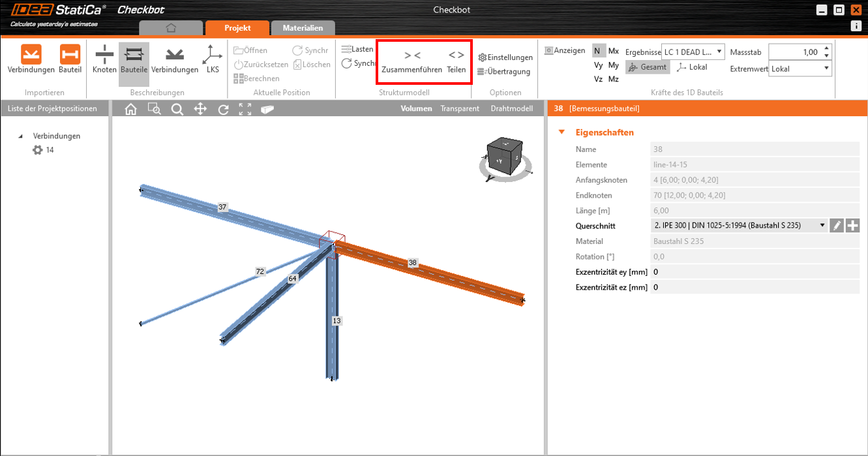Toggle Anzeigen for member forces
868x456 pixels.
pyautogui.click(x=565, y=50)
